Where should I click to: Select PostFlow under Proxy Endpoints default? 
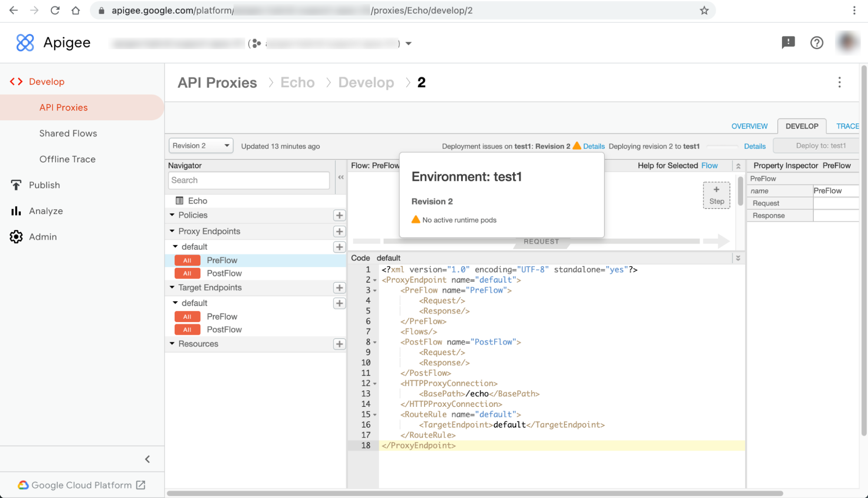[224, 273]
